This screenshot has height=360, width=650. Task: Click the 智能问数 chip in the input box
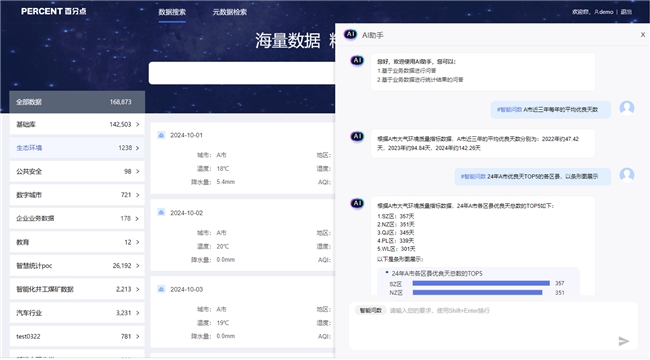point(371,310)
